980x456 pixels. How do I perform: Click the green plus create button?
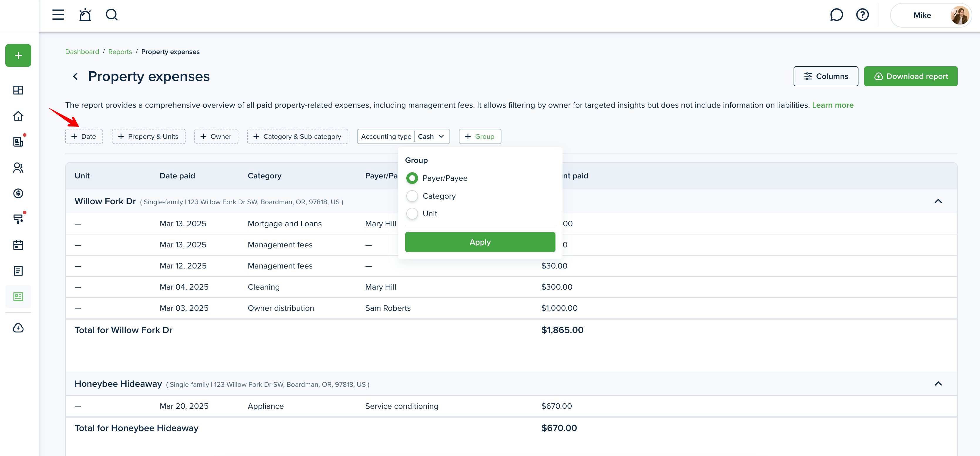(x=18, y=55)
